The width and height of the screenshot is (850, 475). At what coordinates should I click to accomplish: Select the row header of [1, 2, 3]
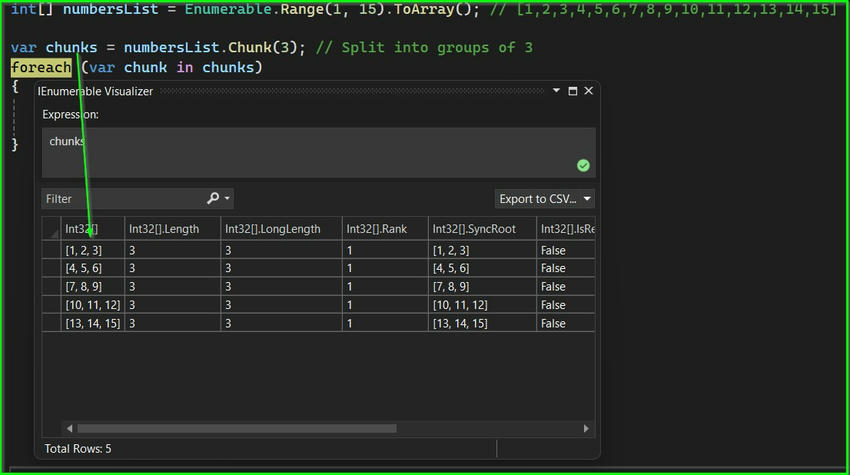point(51,250)
